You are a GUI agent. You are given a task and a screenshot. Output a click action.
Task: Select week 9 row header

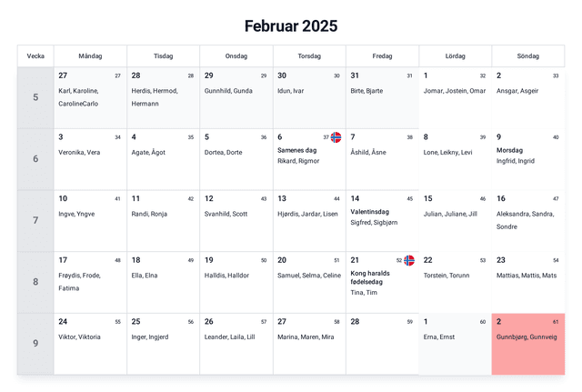point(35,344)
